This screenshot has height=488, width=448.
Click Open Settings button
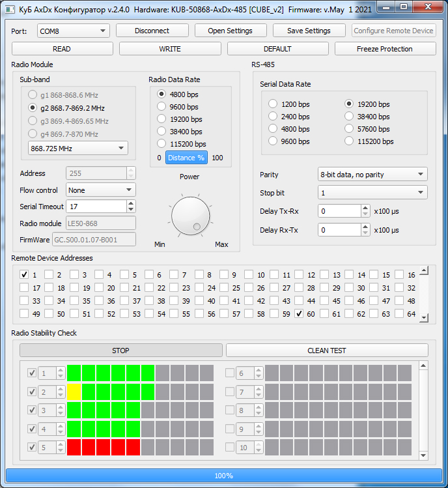point(231,31)
